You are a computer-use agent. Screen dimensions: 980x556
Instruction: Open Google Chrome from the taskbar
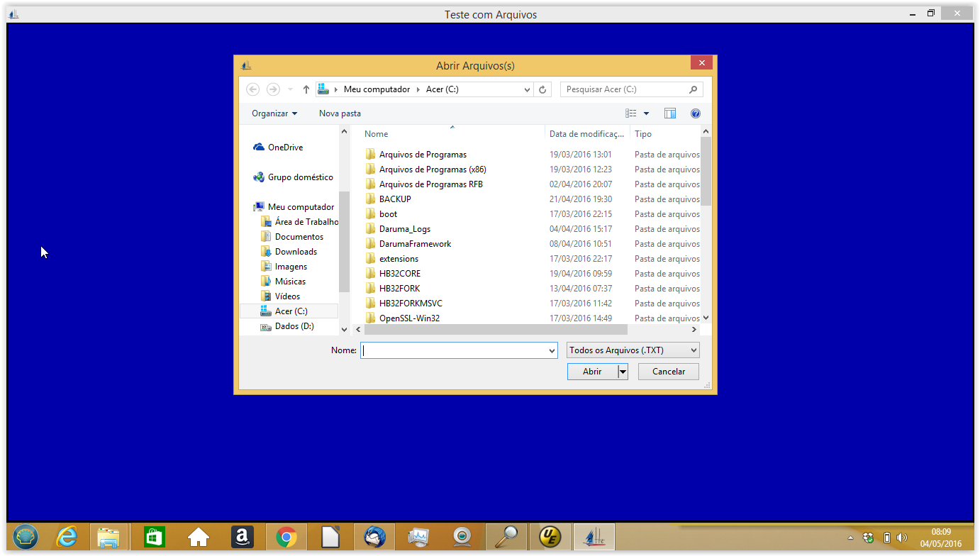[x=286, y=537]
